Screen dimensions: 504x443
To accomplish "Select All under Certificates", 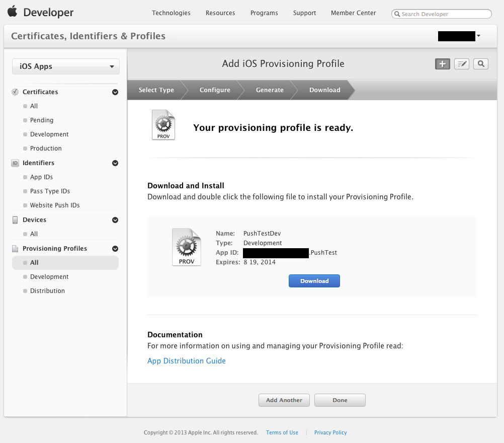I will [x=34, y=106].
